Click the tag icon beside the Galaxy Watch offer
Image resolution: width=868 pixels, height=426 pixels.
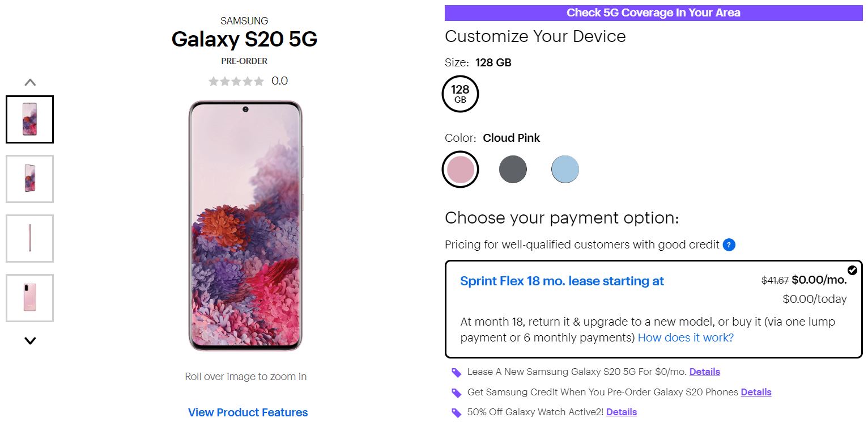(x=456, y=412)
